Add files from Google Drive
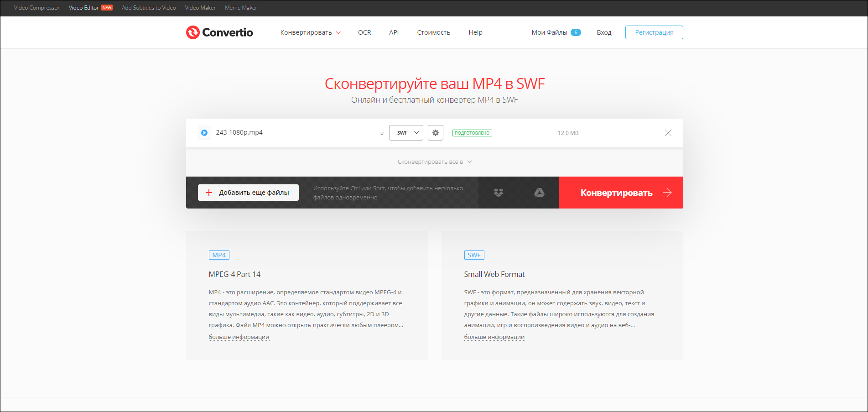Image resolution: width=868 pixels, height=412 pixels. pos(539,193)
